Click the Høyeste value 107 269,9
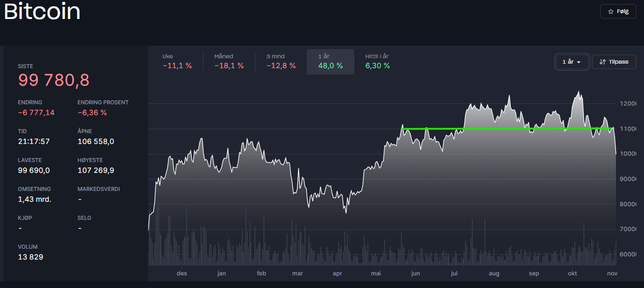Image resolution: width=644 pixels, height=288 pixels. coord(96,171)
